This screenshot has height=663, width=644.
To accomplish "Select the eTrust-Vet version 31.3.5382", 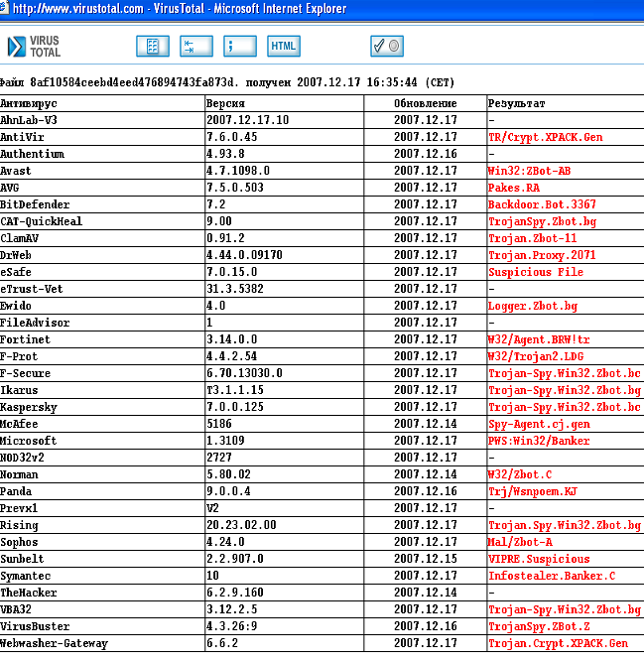I will pos(235,289).
